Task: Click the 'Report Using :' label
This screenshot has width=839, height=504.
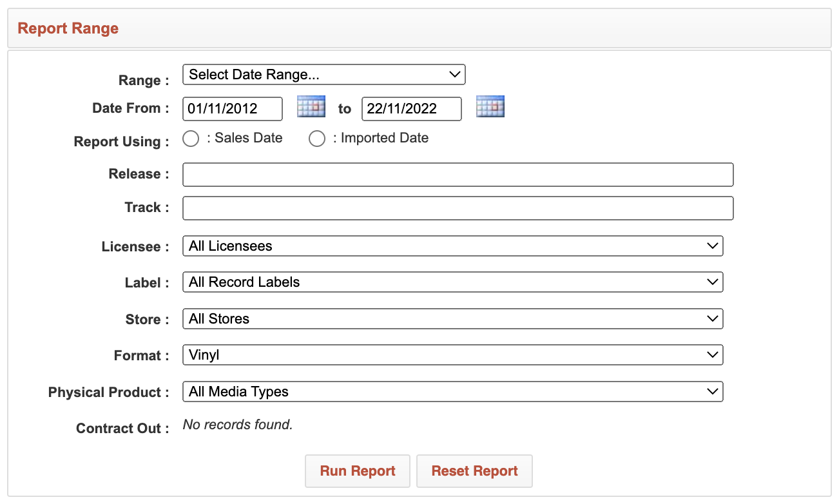Action: point(122,142)
